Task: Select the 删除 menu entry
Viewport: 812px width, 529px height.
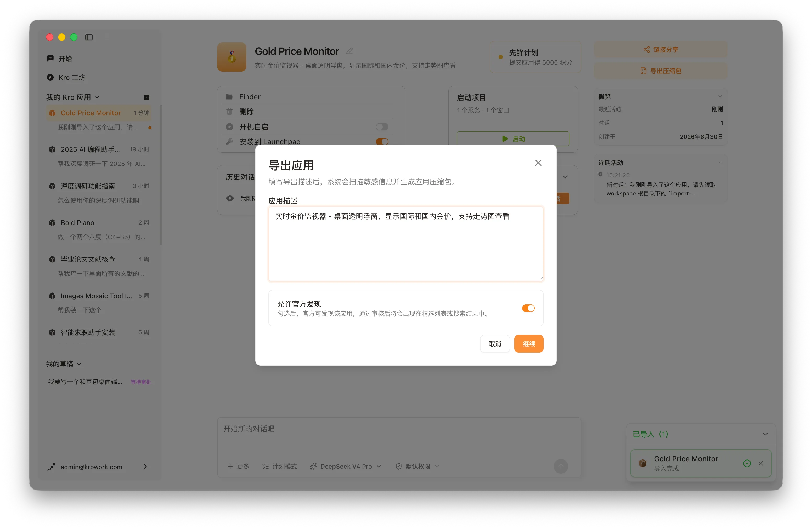Action: coord(307,111)
